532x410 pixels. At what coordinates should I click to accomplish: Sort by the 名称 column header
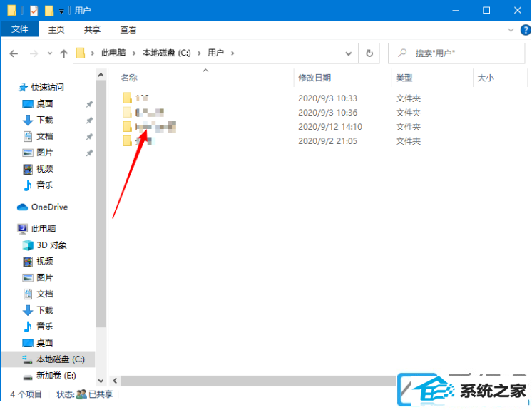pos(129,78)
